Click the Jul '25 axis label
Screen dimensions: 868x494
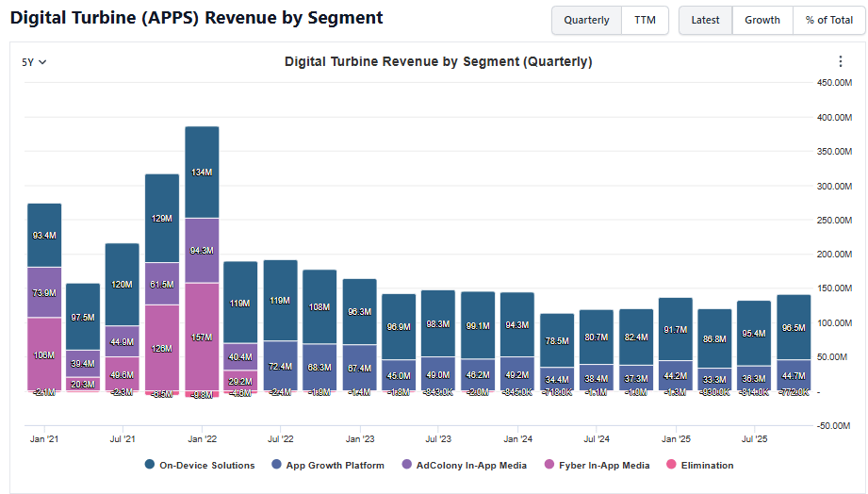click(754, 438)
